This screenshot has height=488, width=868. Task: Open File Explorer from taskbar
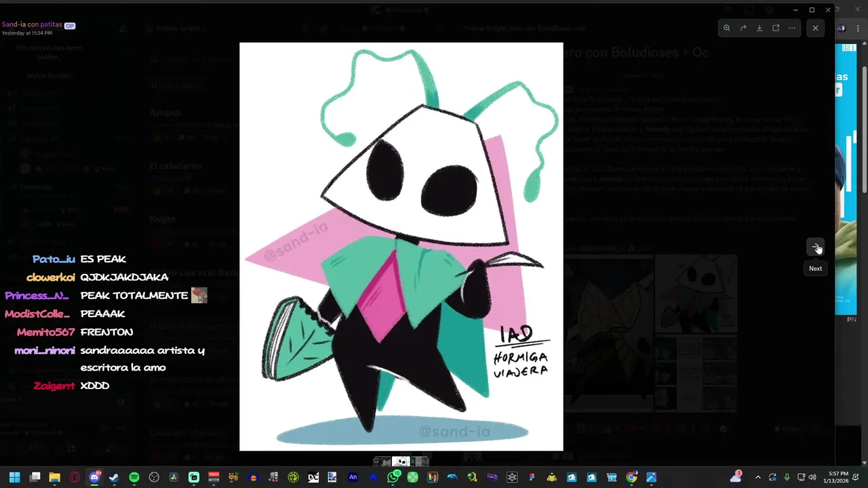tap(54, 477)
